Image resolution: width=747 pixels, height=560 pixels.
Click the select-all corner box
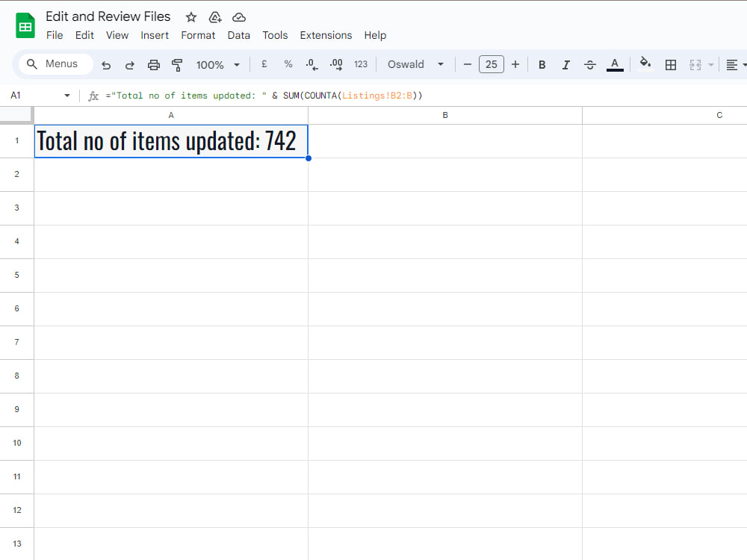16,115
